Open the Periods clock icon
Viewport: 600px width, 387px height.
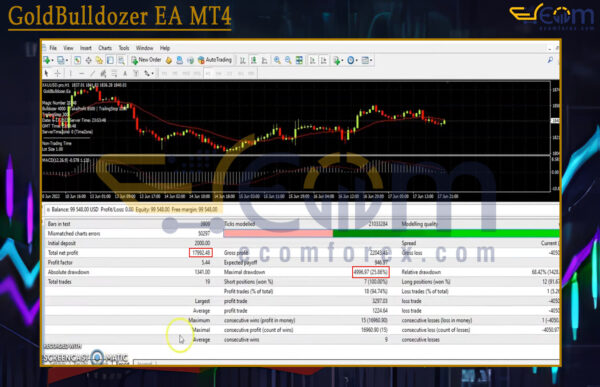351,60
